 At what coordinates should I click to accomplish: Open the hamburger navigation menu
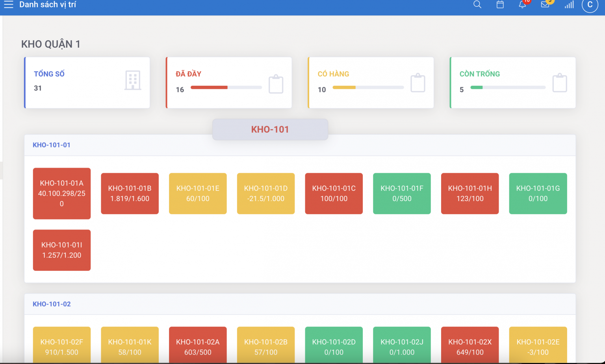(8, 5)
